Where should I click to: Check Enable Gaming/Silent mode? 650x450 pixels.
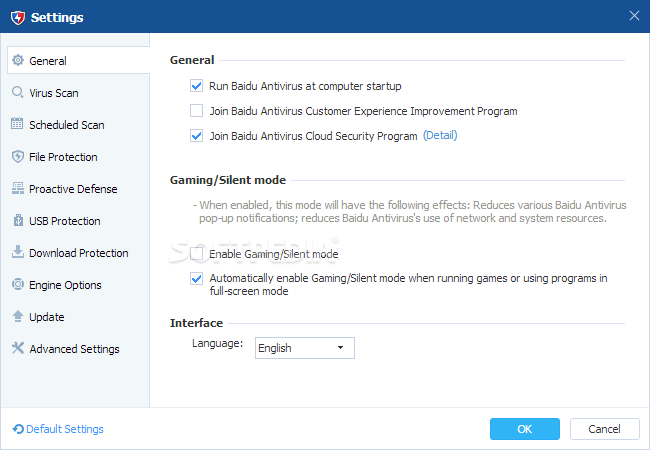click(x=196, y=254)
